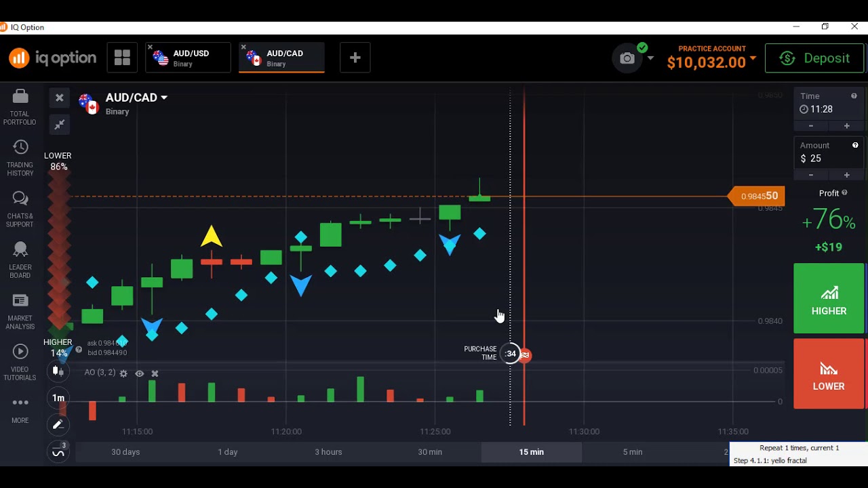This screenshot has width=868, height=488.
Task: Increase trade amount with plus
Action: pyautogui.click(x=846, y=175)
